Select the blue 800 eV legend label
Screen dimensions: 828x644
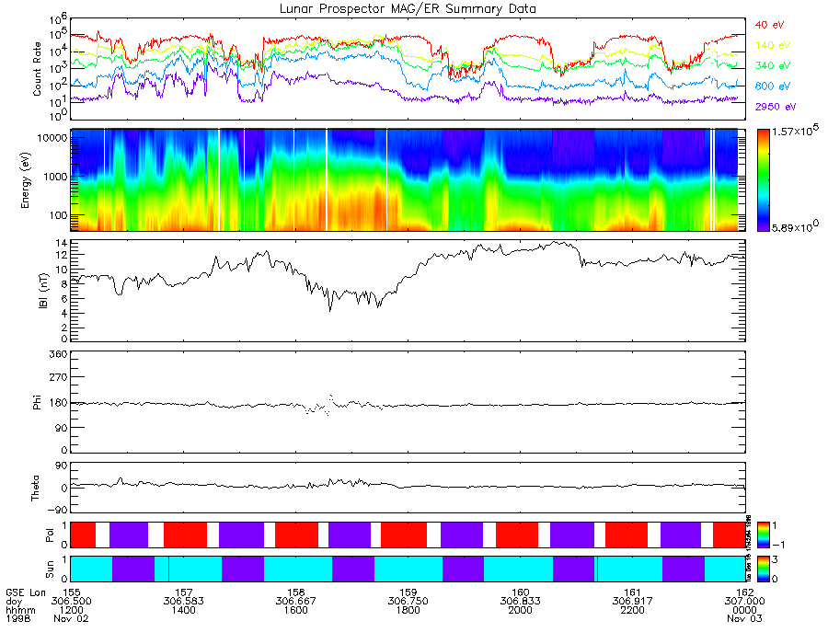[772, 86]
